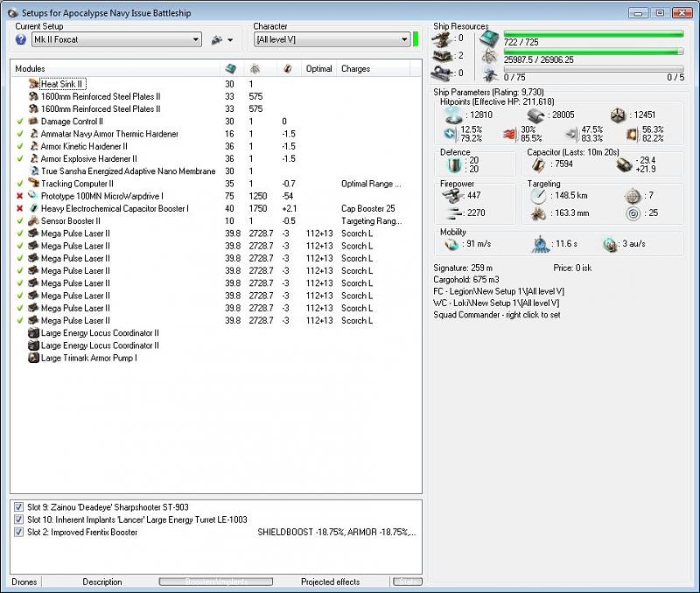Image resolution: width=700 pixels, height=593 pixels.
Task: Click the turret firepower icon beside 447
Action: click(452, 196)
